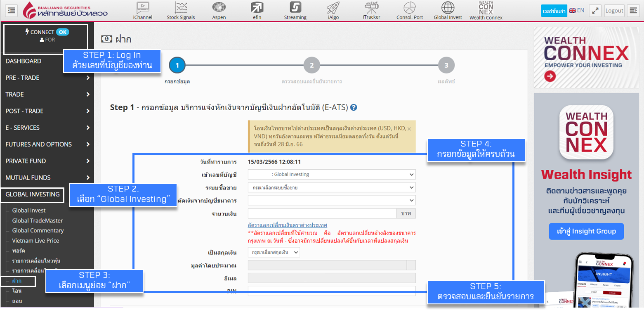Click step 3 ผลลัพธ์ progress circle
The width and height of the screenshot is (644, 315).
[446, 65]
